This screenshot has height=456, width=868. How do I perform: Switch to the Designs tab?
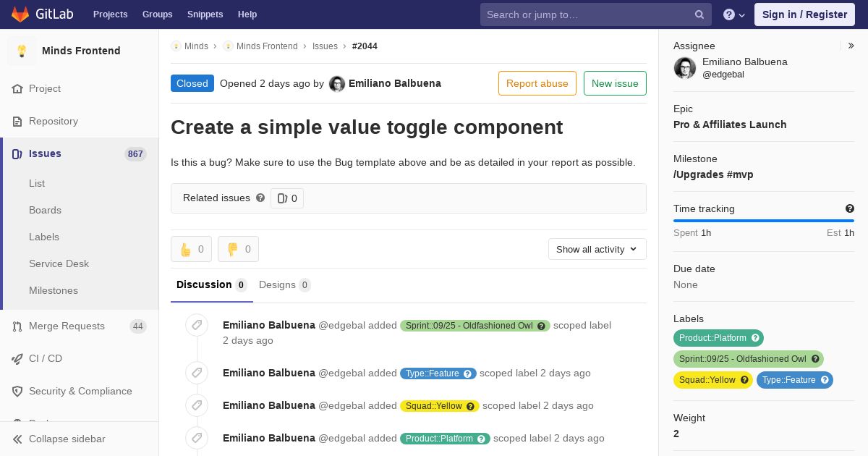pos(285,285)
